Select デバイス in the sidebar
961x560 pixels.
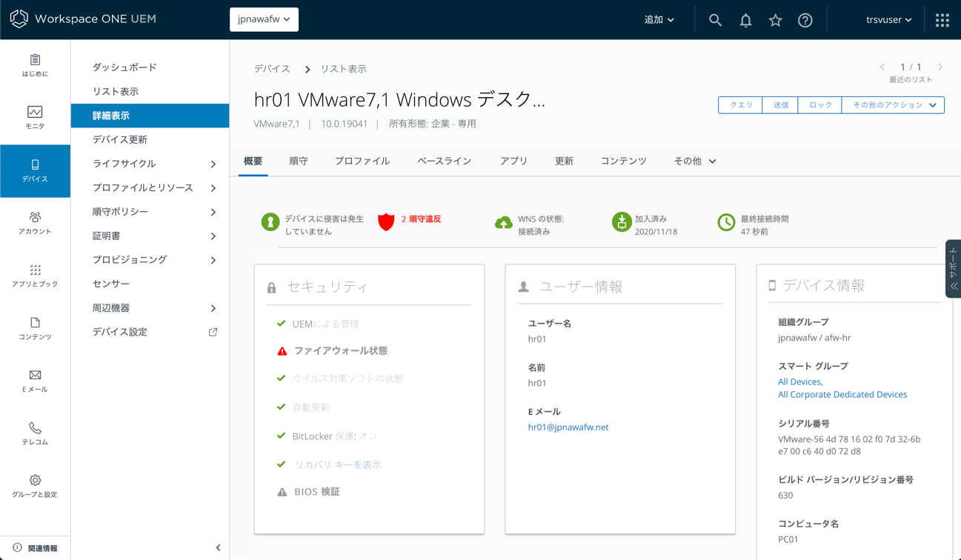point(35,171)
